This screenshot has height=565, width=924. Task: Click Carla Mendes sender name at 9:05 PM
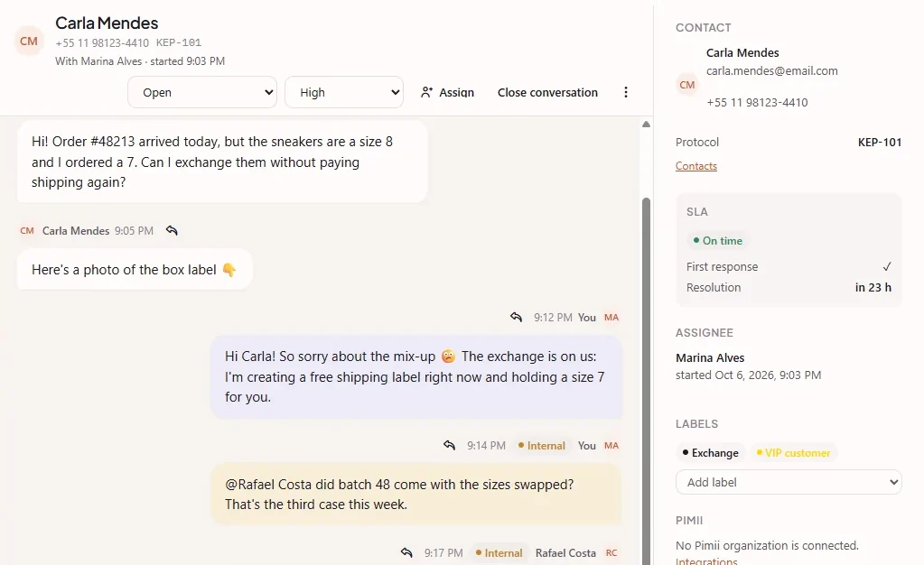76,231
